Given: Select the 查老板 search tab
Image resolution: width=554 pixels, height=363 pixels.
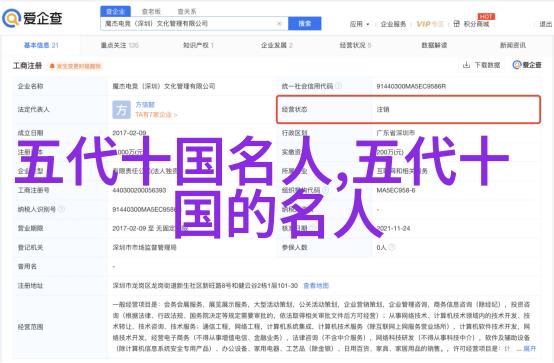Looking at the screenshot, I should (x=151, y=12).
